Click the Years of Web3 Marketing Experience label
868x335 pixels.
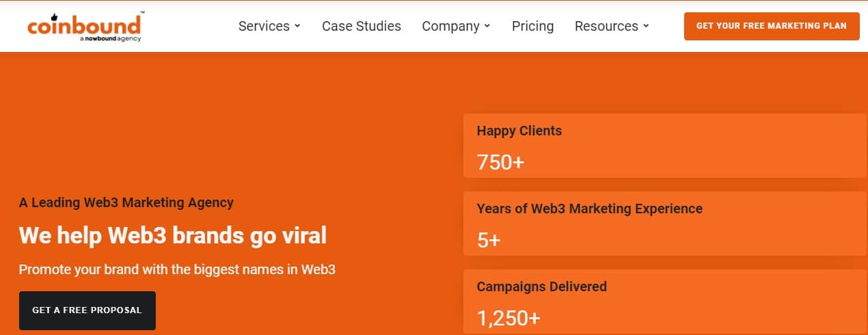click(x=589, y=209)
